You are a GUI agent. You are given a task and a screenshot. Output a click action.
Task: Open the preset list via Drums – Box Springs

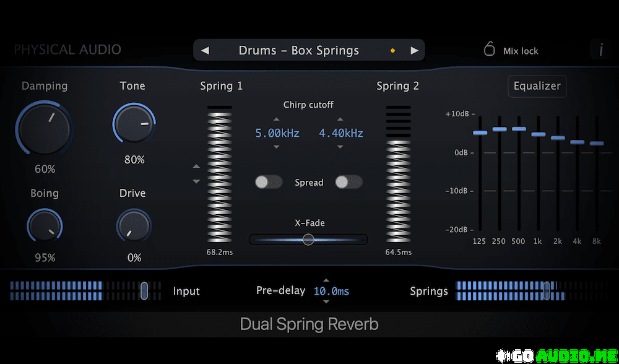coord(299,51)
